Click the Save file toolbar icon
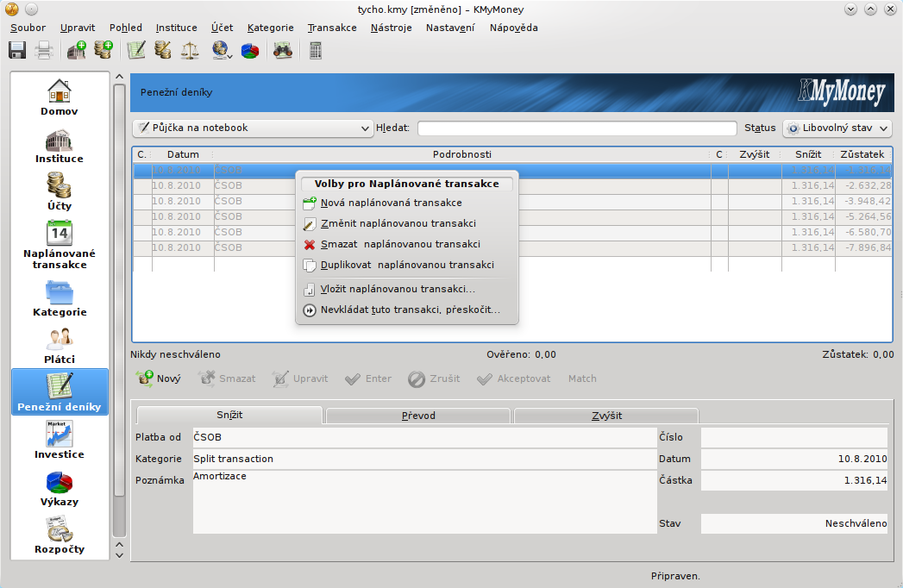This screenshot has height=588, width=903. [17, 51]
